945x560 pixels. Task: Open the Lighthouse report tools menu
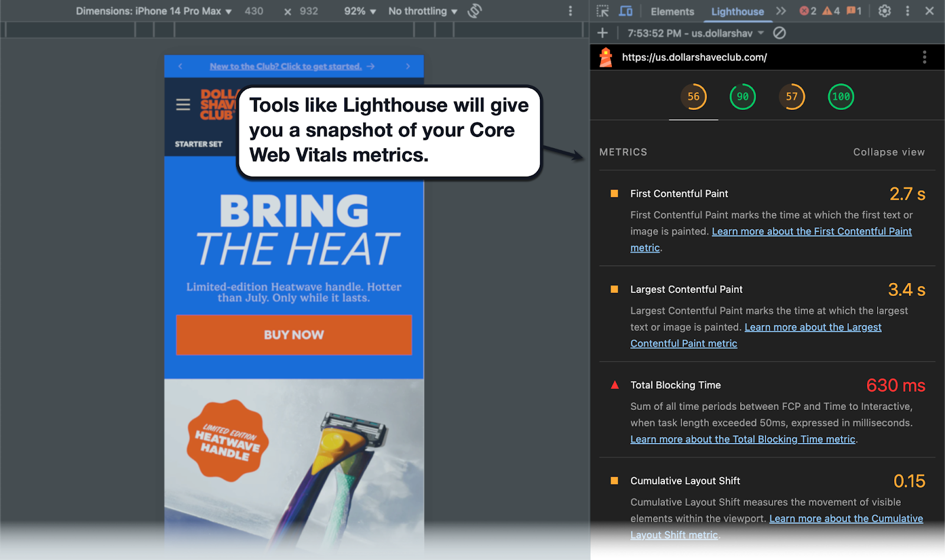coord(924,57)
